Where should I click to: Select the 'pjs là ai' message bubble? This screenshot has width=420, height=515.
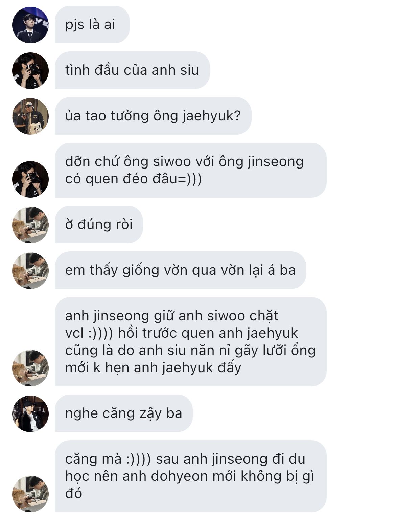(x=92, y=25)
